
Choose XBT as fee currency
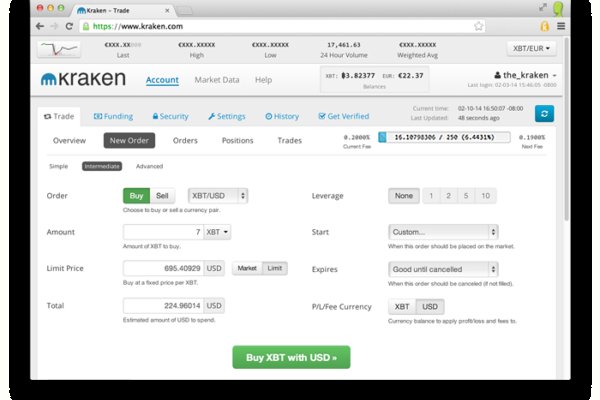click(401, 305)
